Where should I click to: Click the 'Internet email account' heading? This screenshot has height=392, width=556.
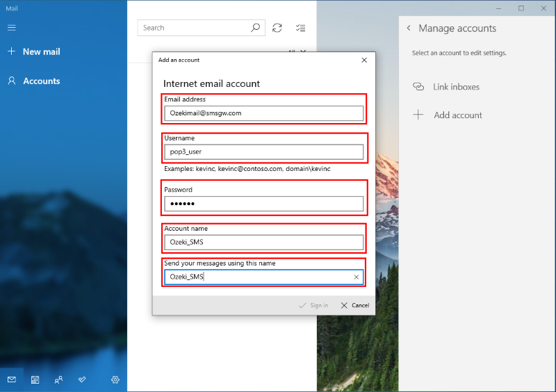click(x=212, y=83)
